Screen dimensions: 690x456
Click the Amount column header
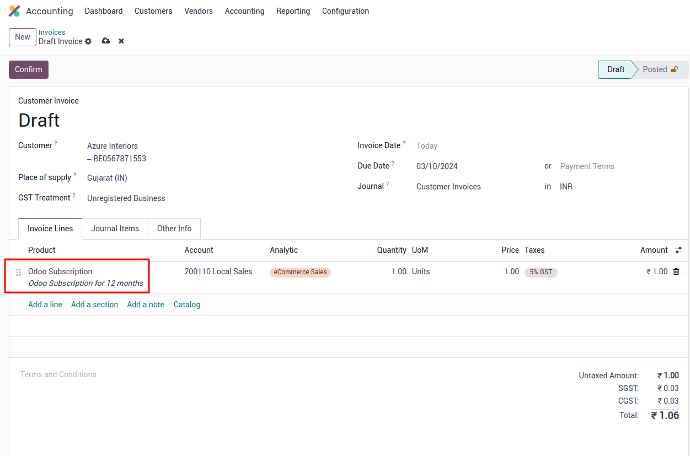654,250
